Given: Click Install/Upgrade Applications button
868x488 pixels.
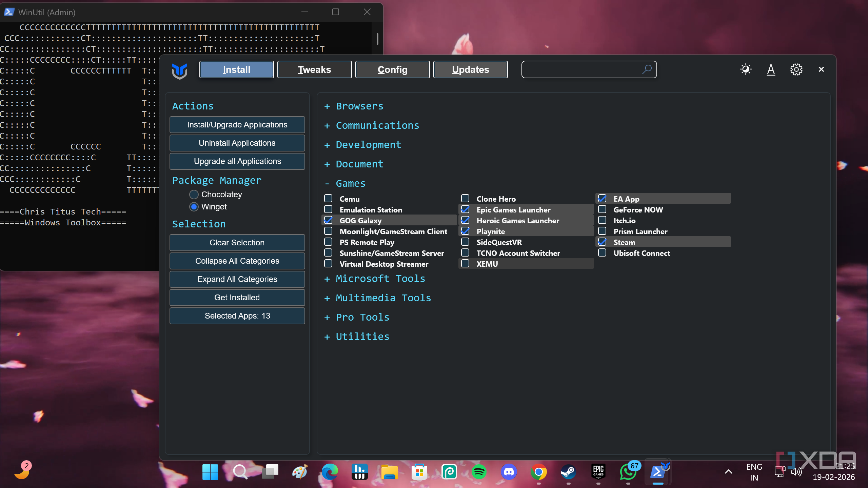Looking at the screenshot, I should [x=237, y=125].
